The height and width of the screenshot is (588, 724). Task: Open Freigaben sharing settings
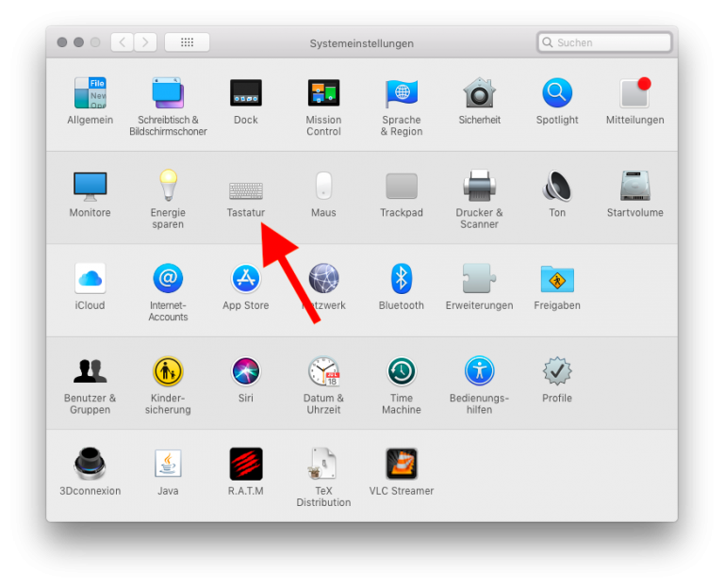[557, 279]
